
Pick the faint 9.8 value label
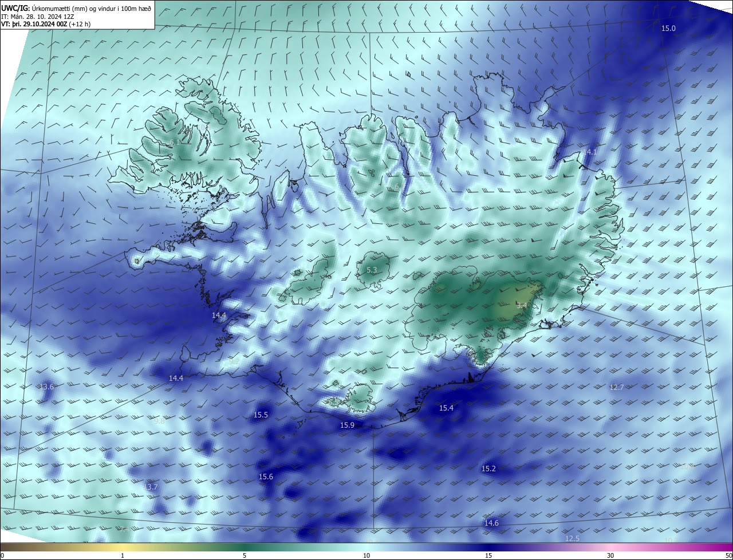(x=159, y=421)
